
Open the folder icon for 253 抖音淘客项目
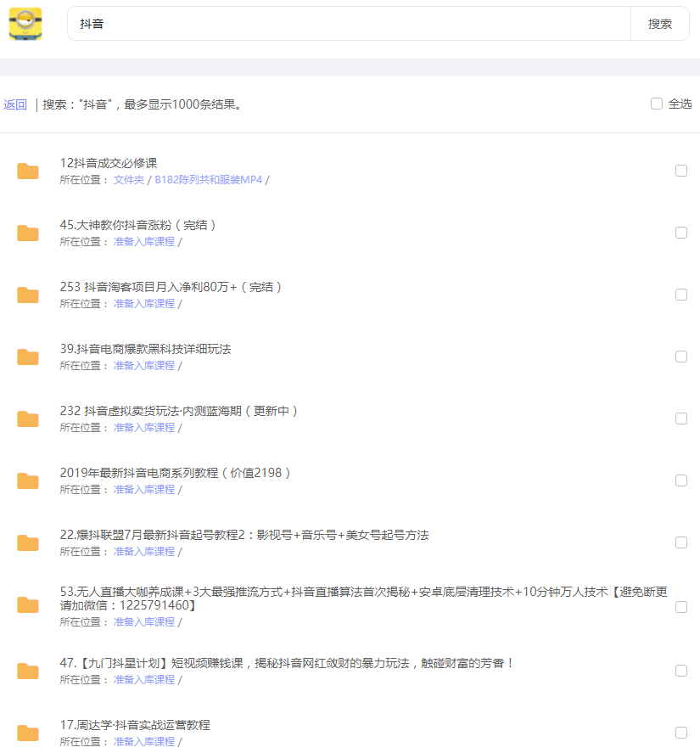(27, 295)
